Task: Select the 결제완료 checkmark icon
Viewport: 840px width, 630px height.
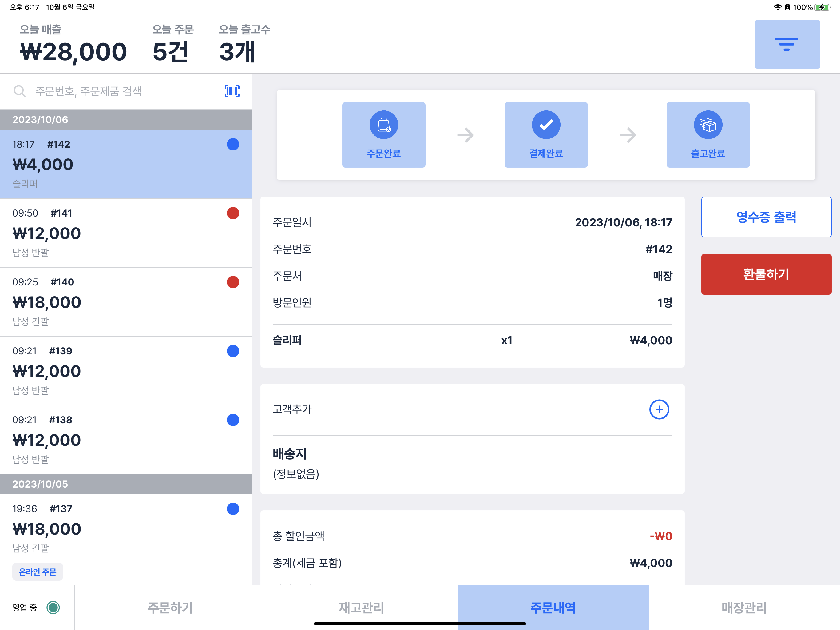Action: click(546, 125)
